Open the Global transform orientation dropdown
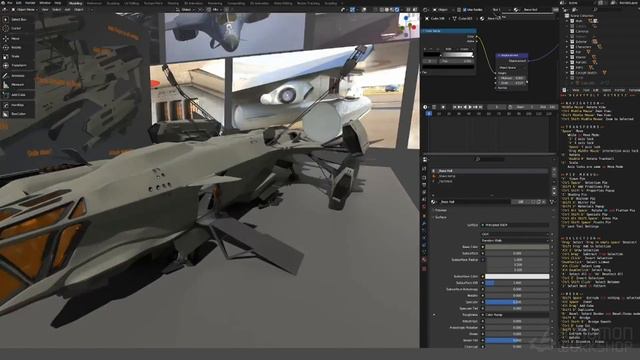The image size is (640, 360). pyautogui.click(x=186, y=9)
